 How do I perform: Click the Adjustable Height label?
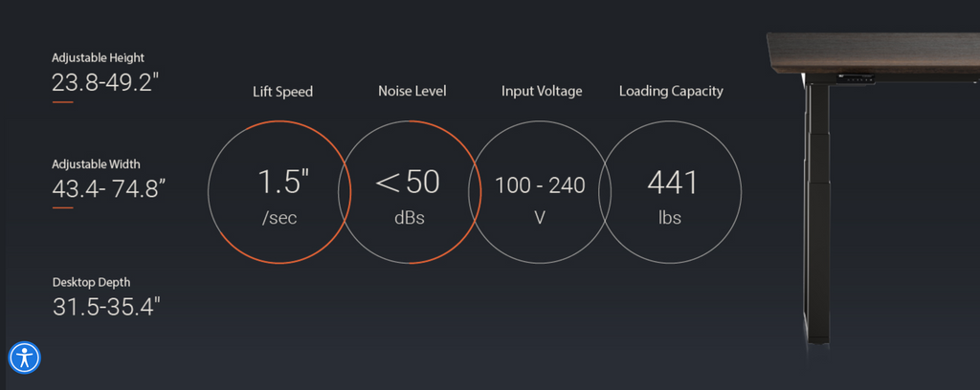point(99,57)
